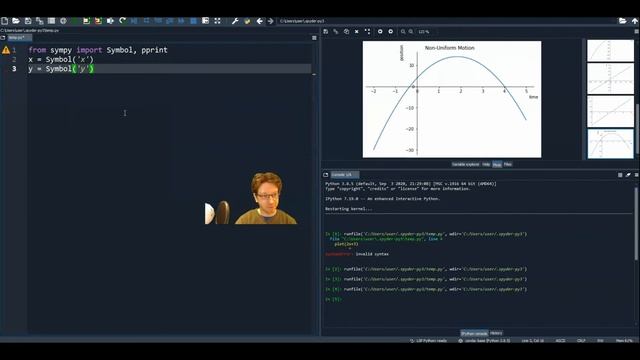Image resolution: width=640 pixels, height=360 pixels.
Task: Browse the editor tabs list
Action: pos(3,38)
